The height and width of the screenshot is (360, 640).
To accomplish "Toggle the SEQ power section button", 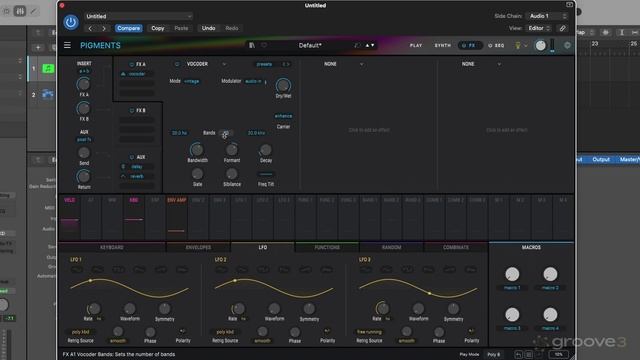I will tap(490, 46).
